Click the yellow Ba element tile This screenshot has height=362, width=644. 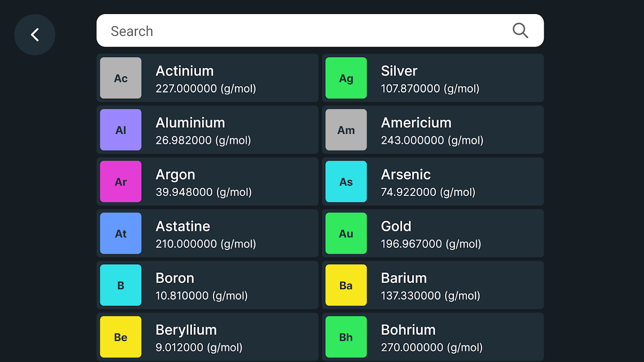(346, 285)
